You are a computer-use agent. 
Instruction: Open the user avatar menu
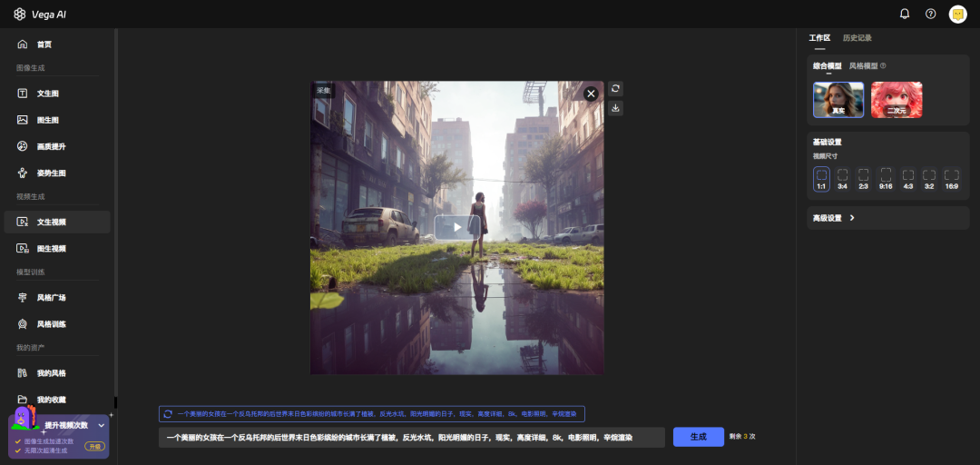(x=957, y=14)
